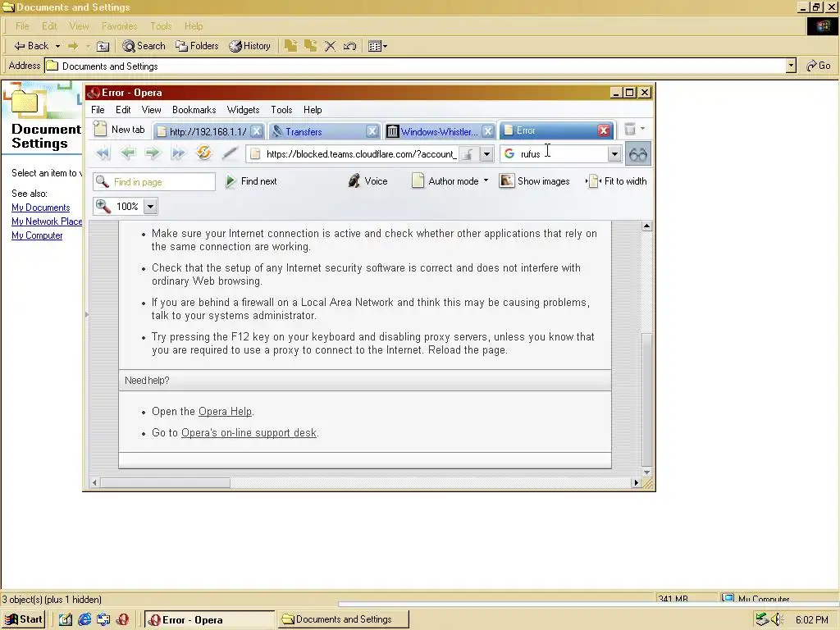Click Explorer's Copy To folder icon
Viewport: 840px width, 630px height.
(311, 46)
